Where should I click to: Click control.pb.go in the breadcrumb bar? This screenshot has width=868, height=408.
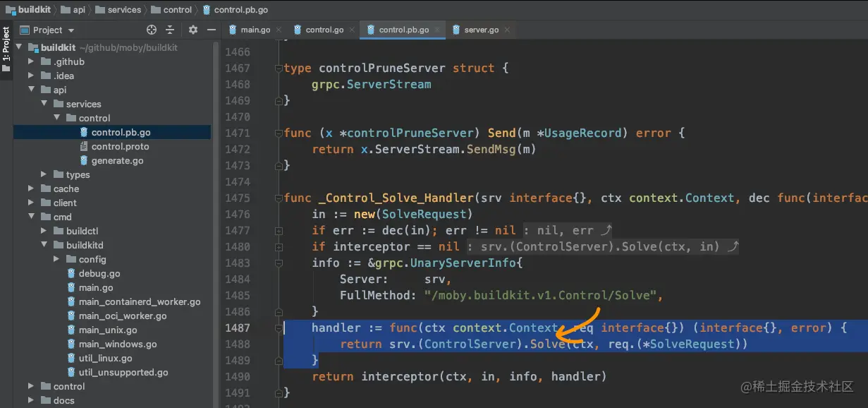click(235, 10)
